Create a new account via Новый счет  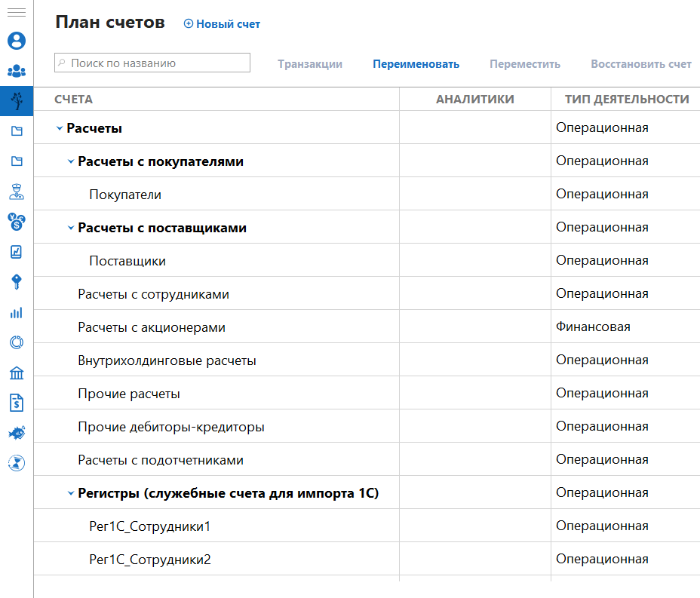click(223, 24)
